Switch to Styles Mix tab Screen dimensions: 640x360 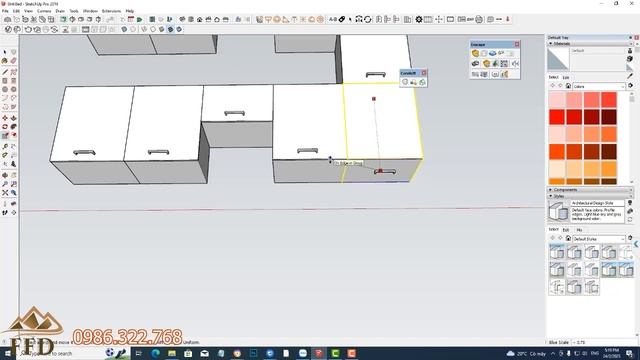[x=579, y=230]
